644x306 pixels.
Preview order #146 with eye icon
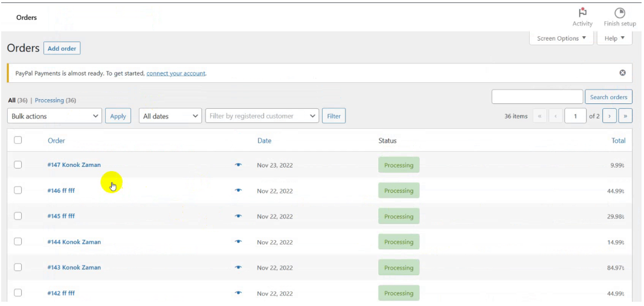click(238, 190)
